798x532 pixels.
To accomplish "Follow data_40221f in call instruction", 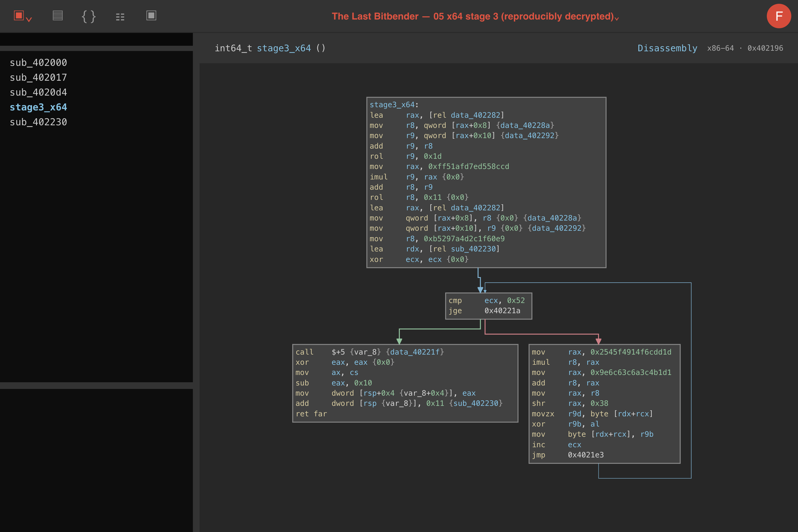I will pyautogui.click(x=415, y=352).
